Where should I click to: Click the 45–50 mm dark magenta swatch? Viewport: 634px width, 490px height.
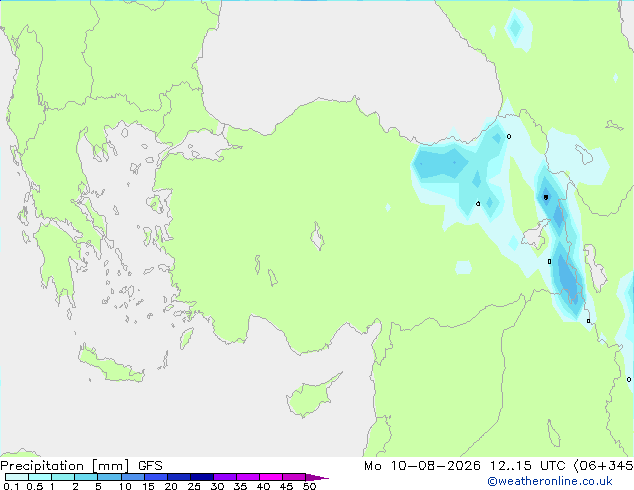(294, 477)
